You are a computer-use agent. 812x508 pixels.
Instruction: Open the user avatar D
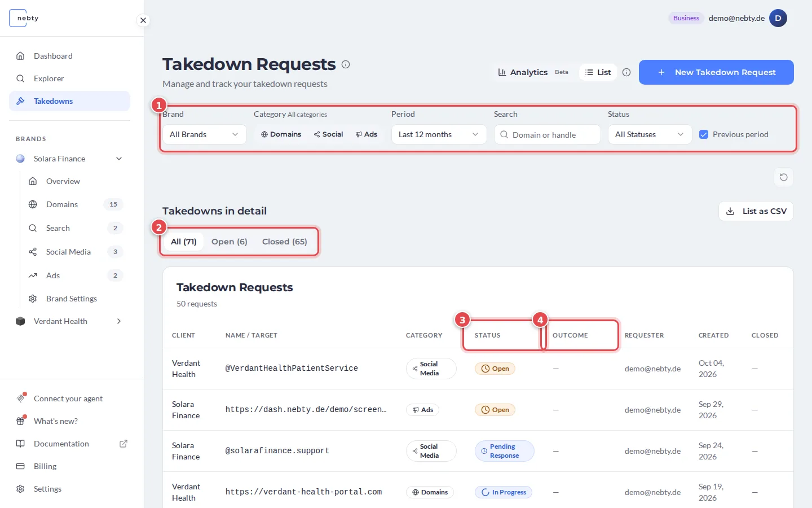(778, 18)
